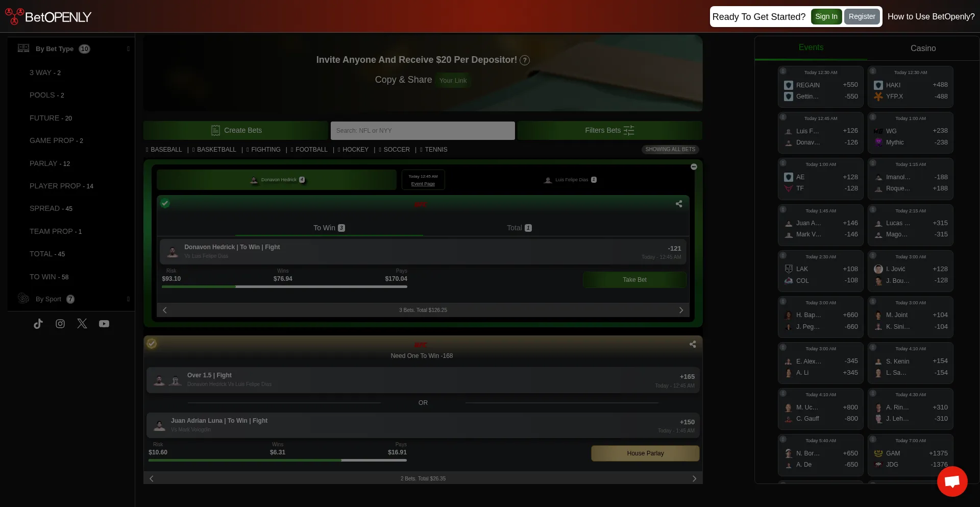Click the Search: NFL or NYY field
This screenshot has width=980, height=507.
coord(423,131)
